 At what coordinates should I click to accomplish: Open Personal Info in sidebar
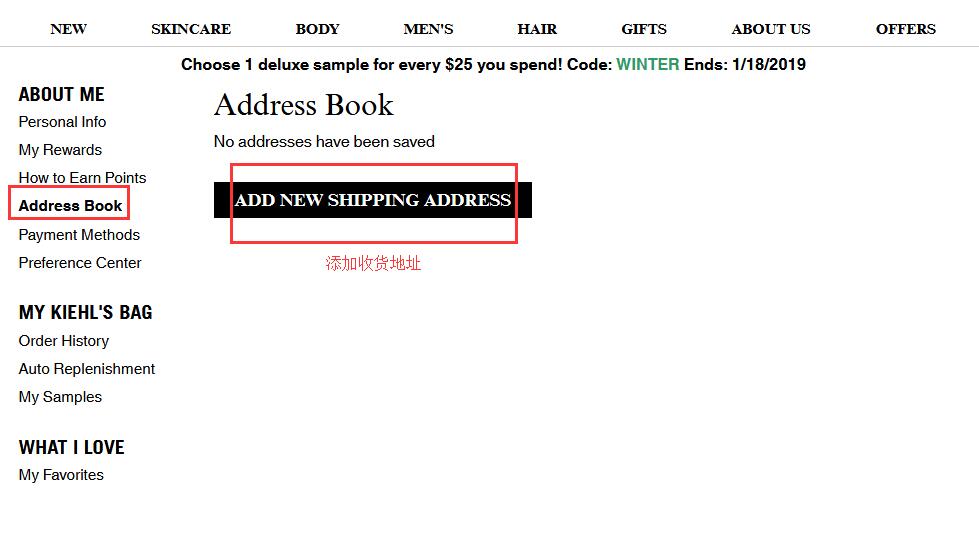click(x=62, y=122)
